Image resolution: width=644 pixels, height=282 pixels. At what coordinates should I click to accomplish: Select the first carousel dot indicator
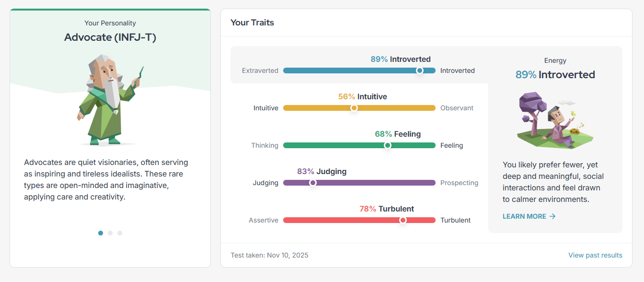(101, 233)
